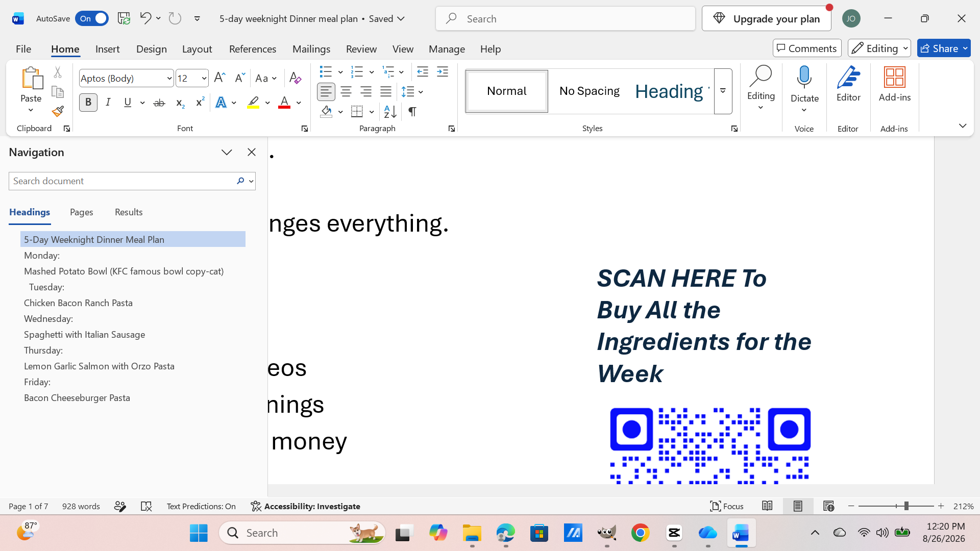Click the Comments button
The image size is (980, 551).
[x=807, y=48]
